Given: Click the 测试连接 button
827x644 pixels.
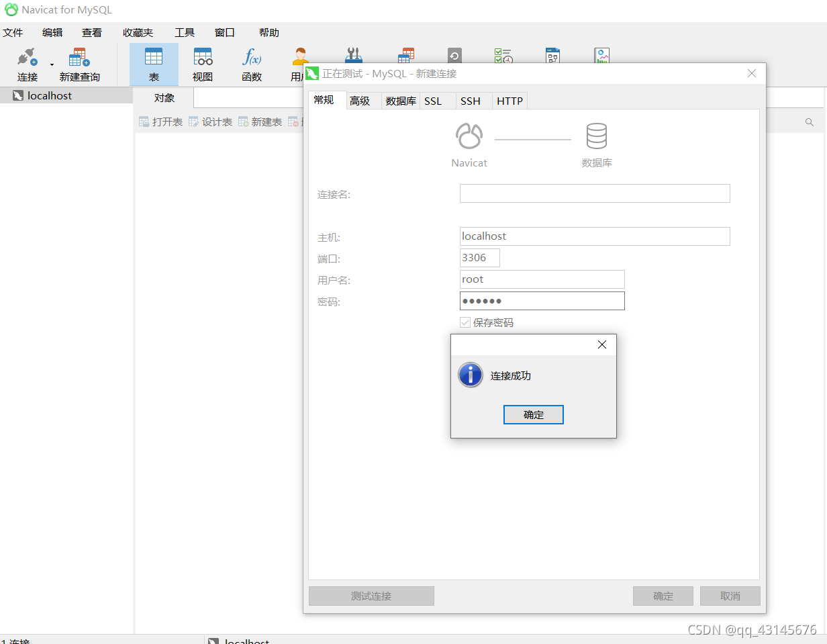Looking at the screenshot, I should 371,596.
